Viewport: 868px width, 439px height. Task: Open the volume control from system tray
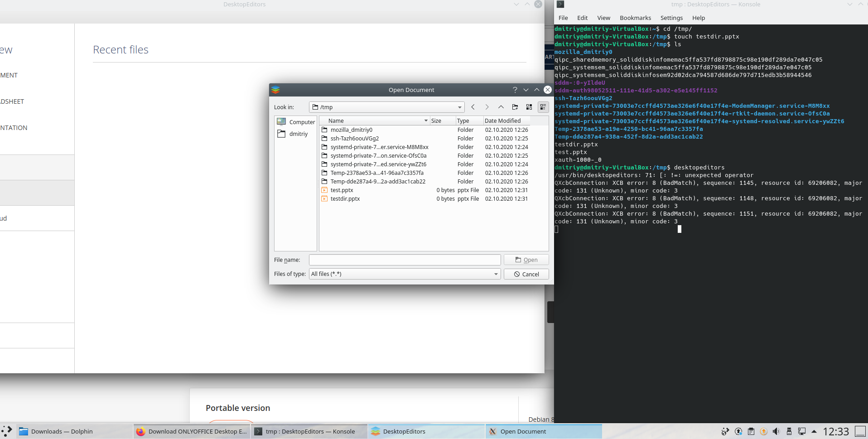click(776, 431)
